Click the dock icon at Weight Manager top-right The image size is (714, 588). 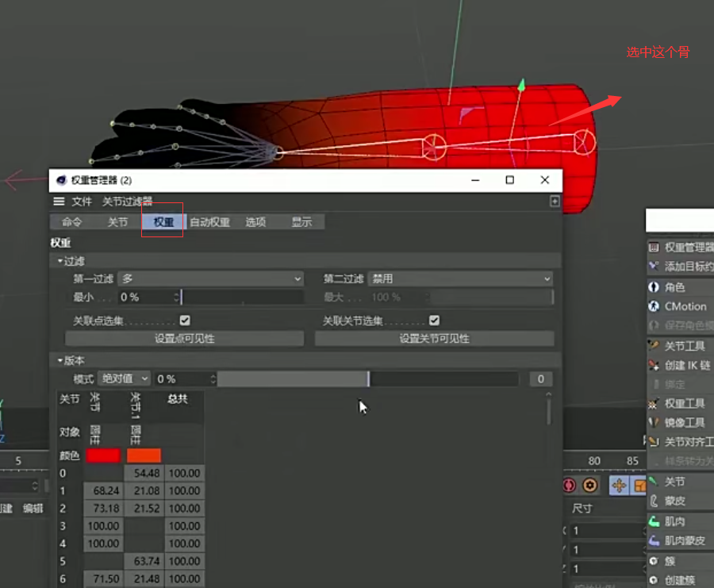point(555,202)
